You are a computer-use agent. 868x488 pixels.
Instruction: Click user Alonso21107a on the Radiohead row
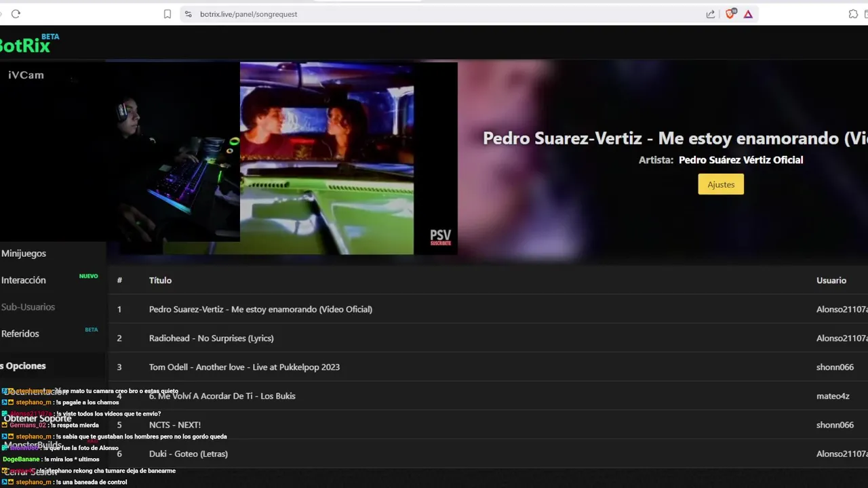click(842, 338)
